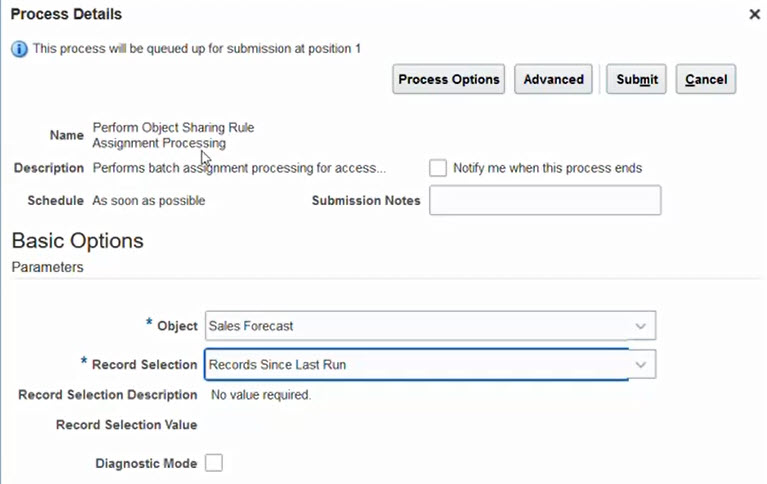The width and height of the screenshot is (767, 484).
Task: Select the Records Since Last Run field
Action: tap(415, 365)
